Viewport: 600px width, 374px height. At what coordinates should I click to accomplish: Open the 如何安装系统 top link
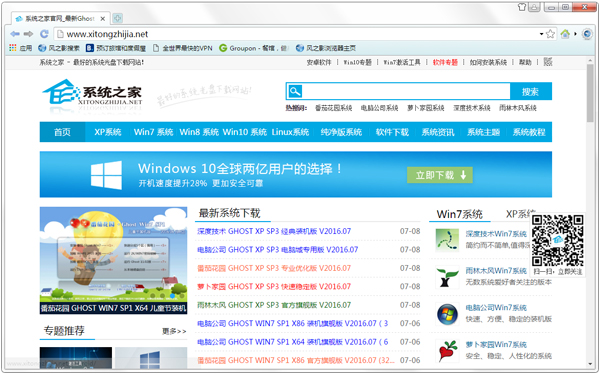click(488, 62)
